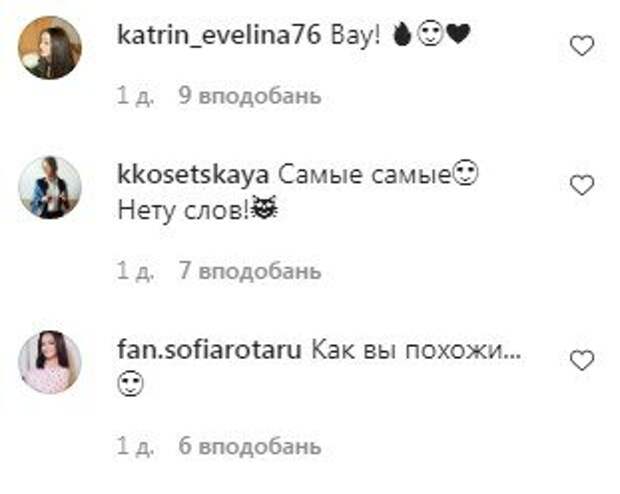Click '1 д.' timestamp under fan.sofiarotaru comment
The image size is (620, 494).
pos(136,447)
